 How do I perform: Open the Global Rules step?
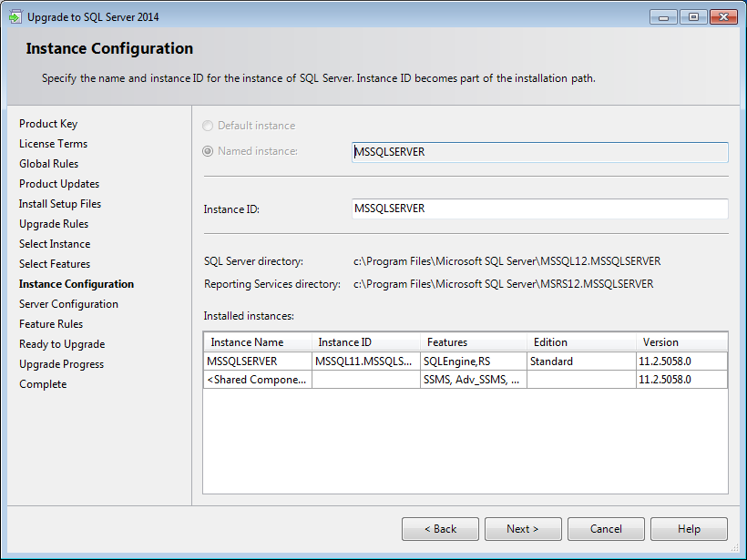(x=48, y=164)
